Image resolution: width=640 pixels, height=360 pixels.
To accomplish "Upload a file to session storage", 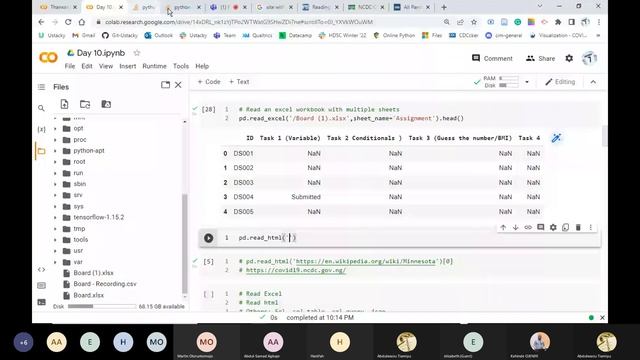I will [64, 104].
